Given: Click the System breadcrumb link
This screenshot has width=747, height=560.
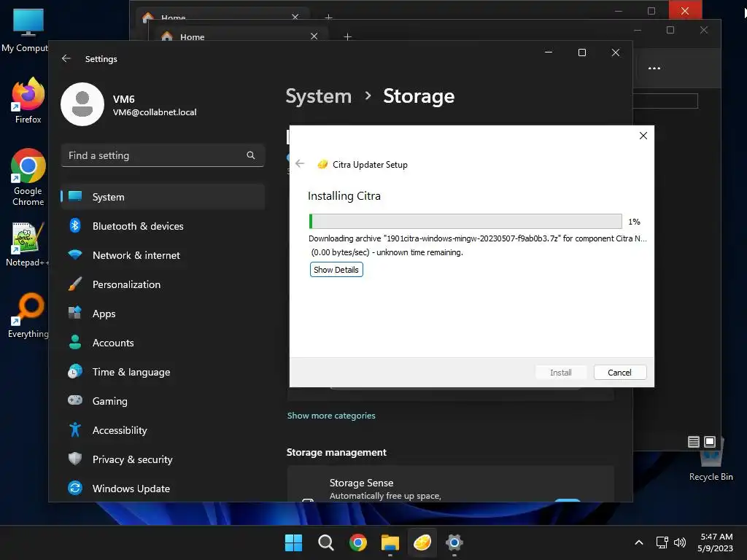Looking at the screenshot, I should click(x=318, y=96).
